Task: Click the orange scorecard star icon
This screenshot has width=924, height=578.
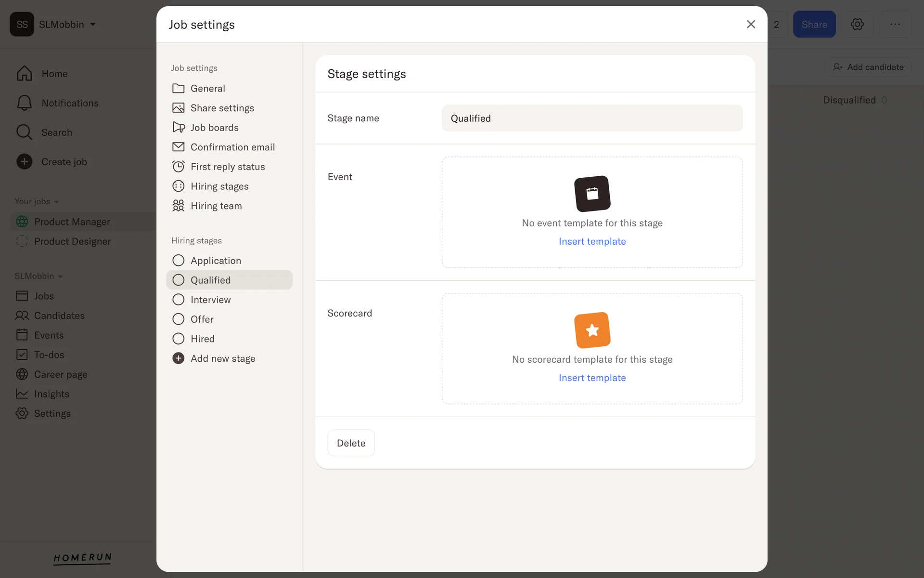Action: (592, 330)
